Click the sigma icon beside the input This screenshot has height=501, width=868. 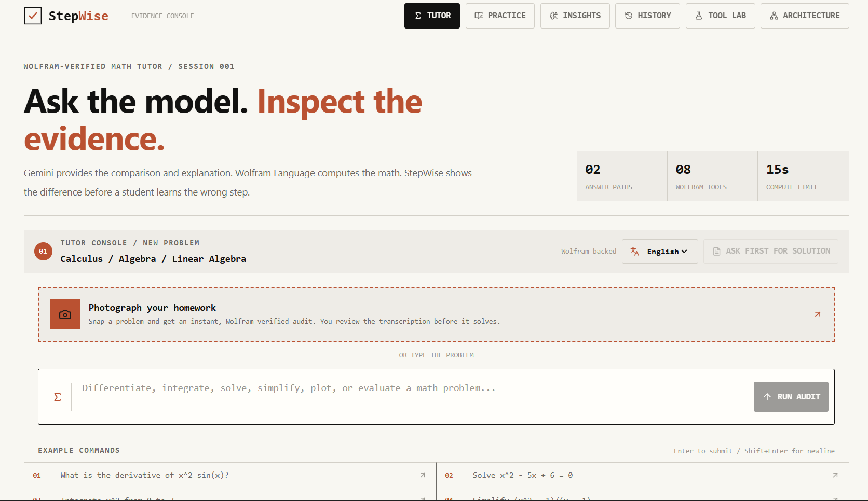coord(58,397)
